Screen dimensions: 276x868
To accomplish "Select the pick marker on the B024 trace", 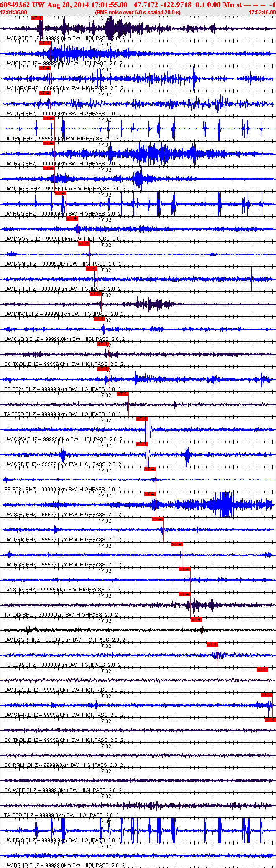I will point(103,369).
